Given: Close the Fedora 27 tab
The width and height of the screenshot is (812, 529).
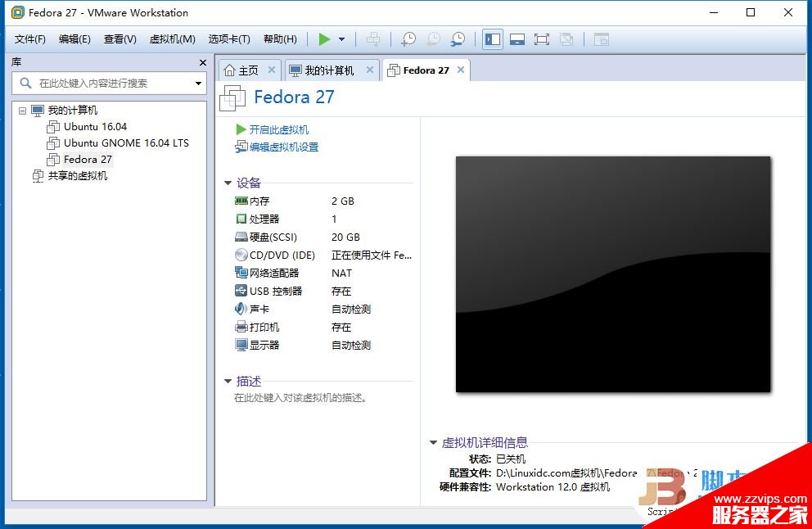Looking at the screenshot, I should [x=461, y=70].
